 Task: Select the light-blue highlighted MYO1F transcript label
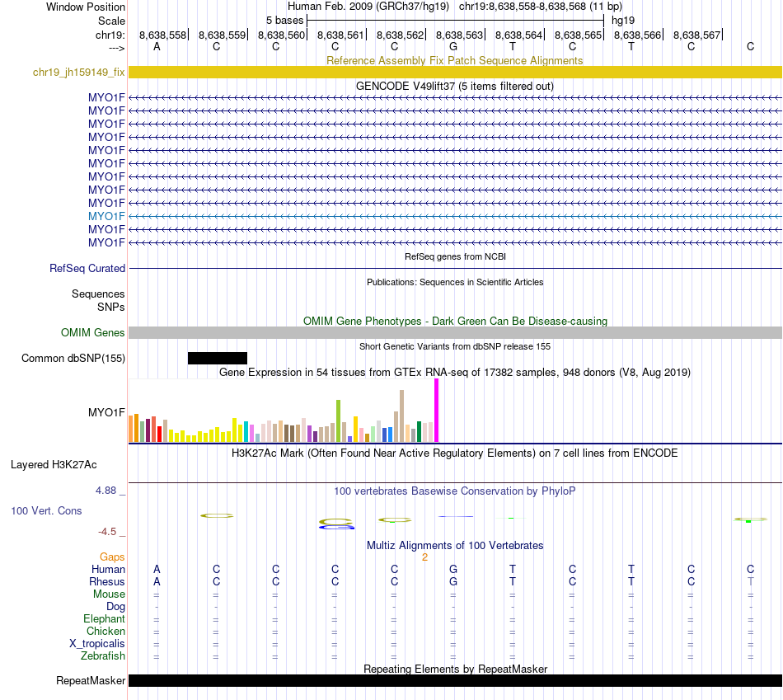tap(106, 216)
